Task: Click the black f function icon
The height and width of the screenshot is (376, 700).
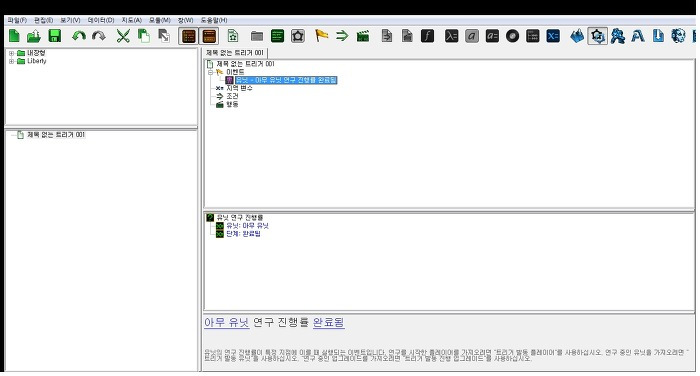Action: tap(427, 36)
